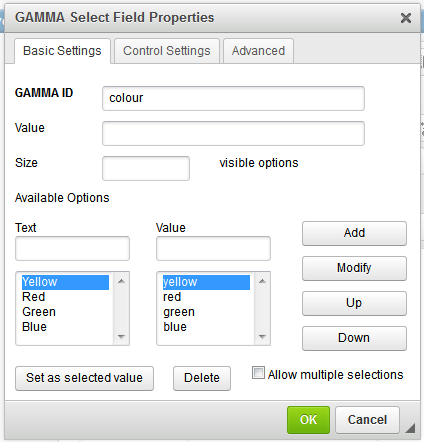Click the Modify button
Image resolution: width=424 pixels, height=442 pixels.
354,268
